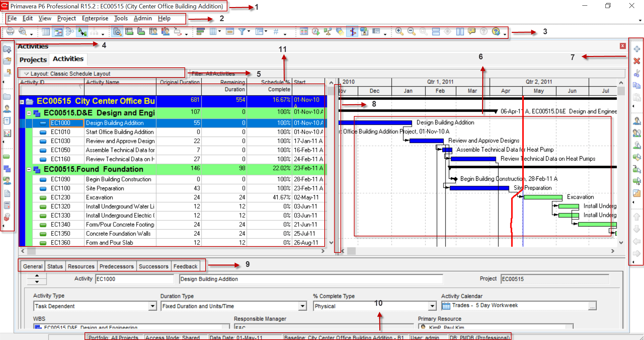644x340 pixels.
Task: Click the Activity name field in details
Action: [311, 279]
